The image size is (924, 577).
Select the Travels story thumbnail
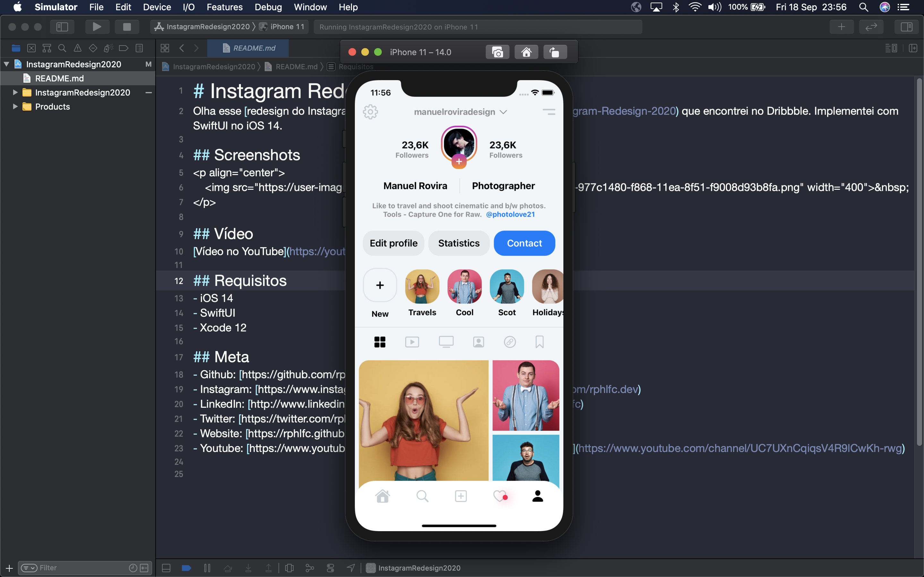pos(422,286)
